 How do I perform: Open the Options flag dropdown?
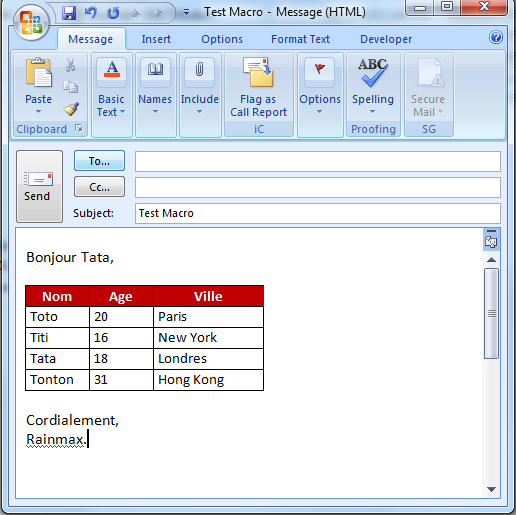pyautogui.click(x=320, y=94)
